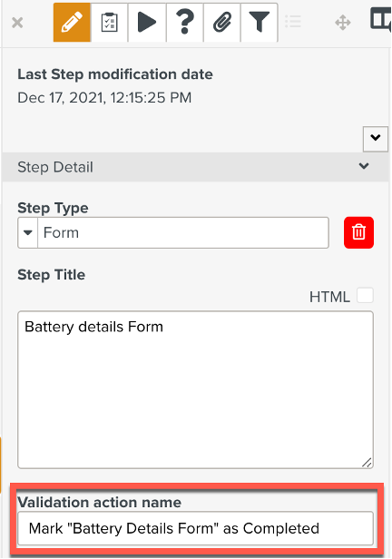The height and width of the screenshot is (559, 392).
Task: Click the Validation action name input field
Action: point(195,528)
